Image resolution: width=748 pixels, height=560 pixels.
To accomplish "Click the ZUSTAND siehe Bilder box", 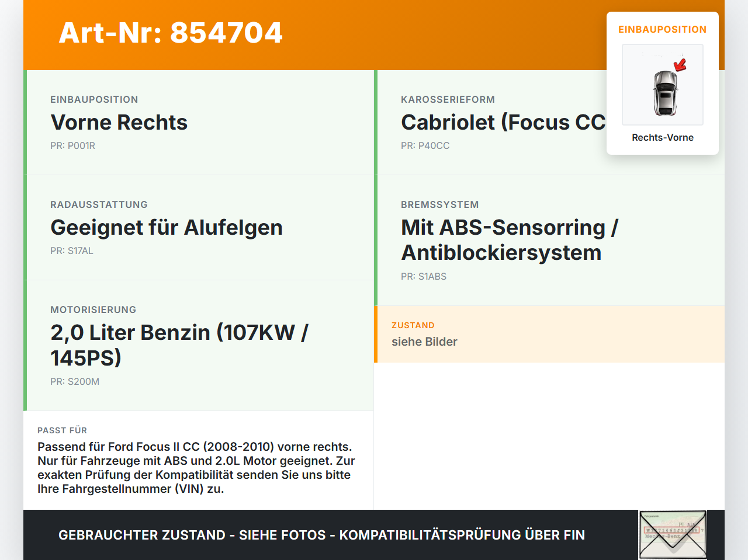I will click(x=549, y=334).
